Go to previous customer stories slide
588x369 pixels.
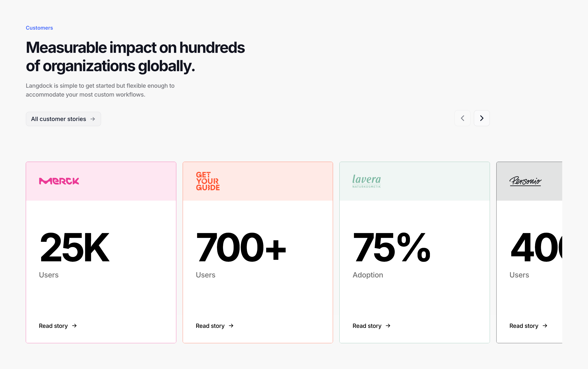(462, 118)
